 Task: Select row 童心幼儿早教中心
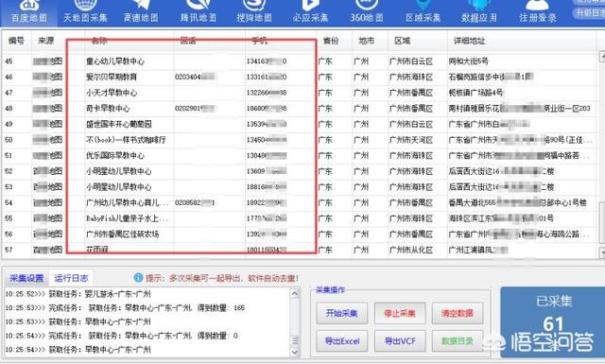tap(299, 61)
